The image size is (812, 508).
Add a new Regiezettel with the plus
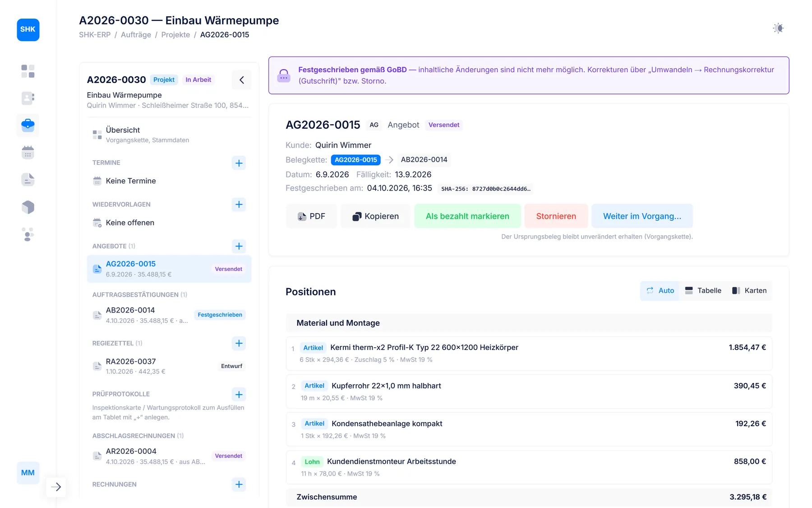tap(239, 343)
